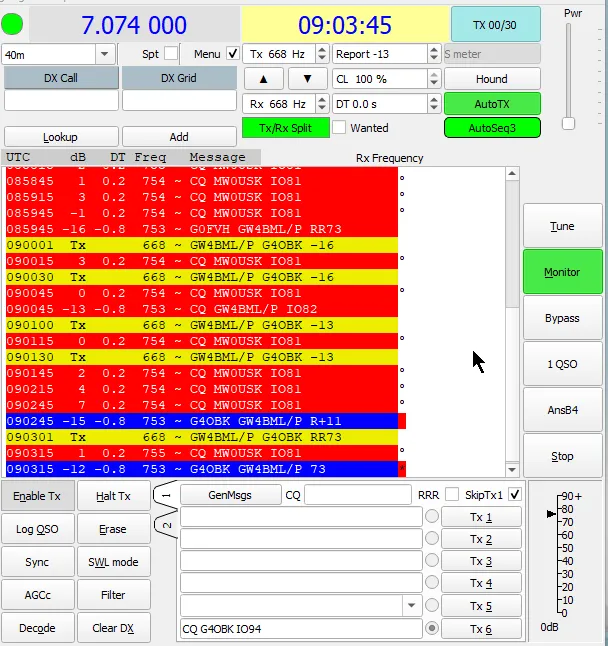Click the DX Grid header button
The image size is (608, 646).
pos(179,78)
